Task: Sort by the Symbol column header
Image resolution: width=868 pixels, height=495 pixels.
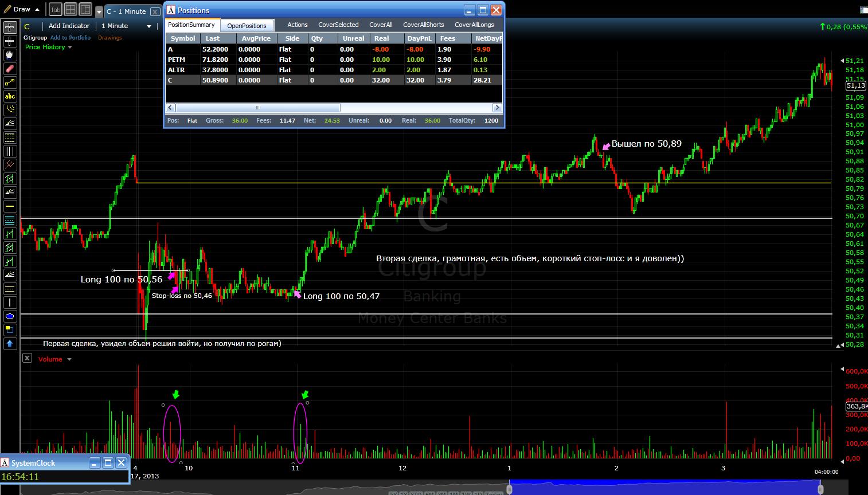Action: 183,38
